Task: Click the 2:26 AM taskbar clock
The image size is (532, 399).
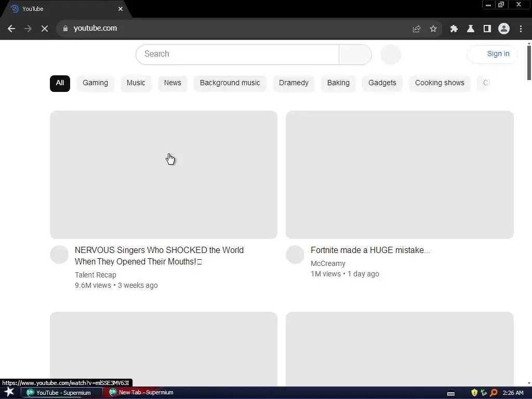Action: click(x=513, y=393)
